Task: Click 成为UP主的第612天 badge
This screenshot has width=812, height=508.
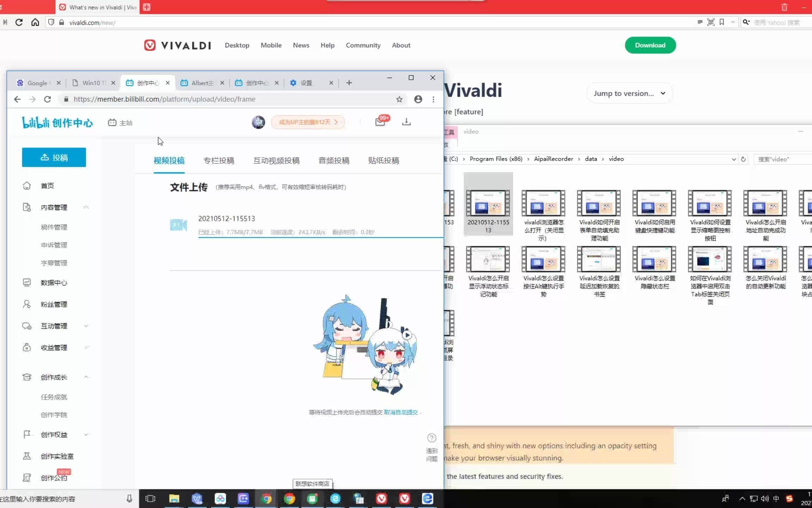Action: click(x=308, y=122)
